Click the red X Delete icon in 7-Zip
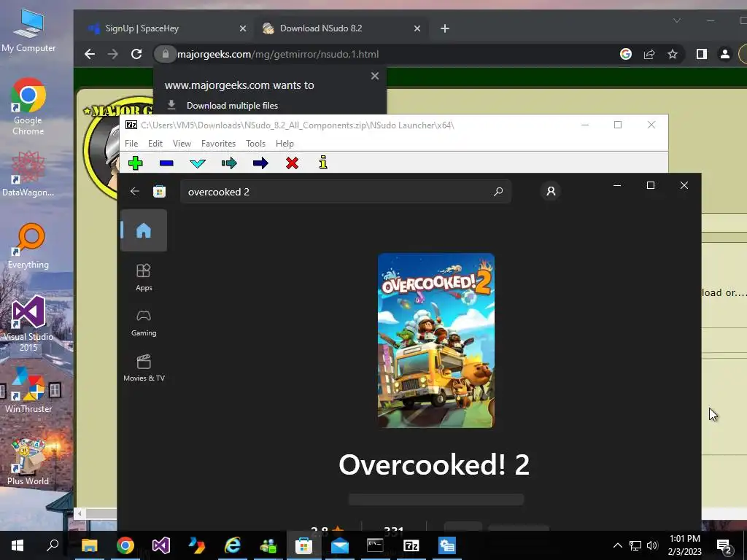Viewport: 747px width, 560px height. (x=292, y=163)
